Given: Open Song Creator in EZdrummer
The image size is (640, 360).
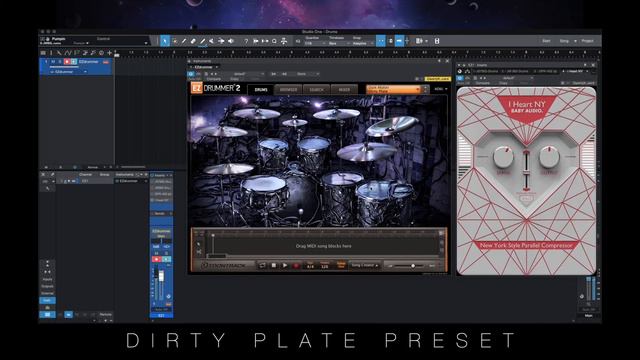Looking at the screenshot, I should click(x=364, y=265).
